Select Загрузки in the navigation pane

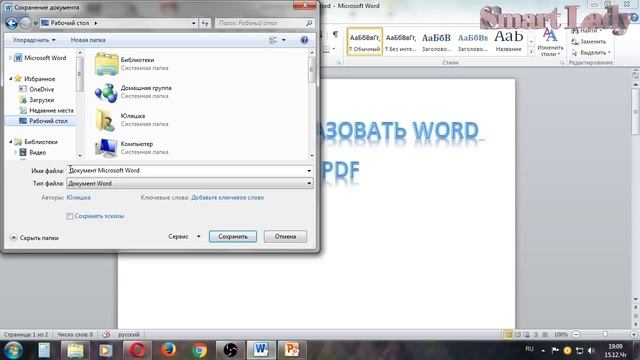click(41, 100)
